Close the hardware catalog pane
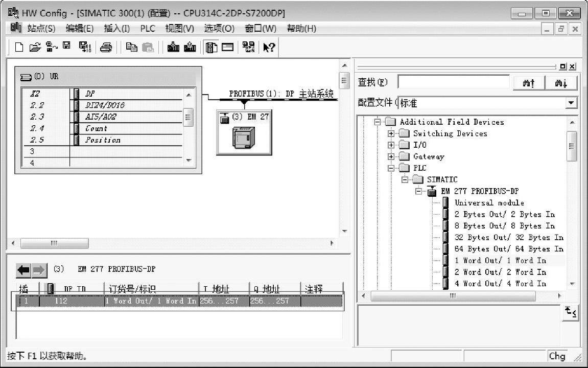The image size is (588, 368). click(572, 66)
